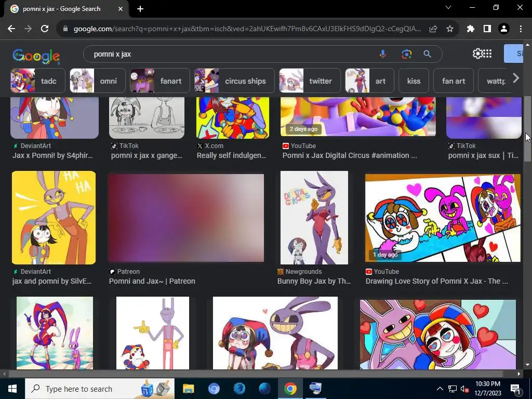Show more filter chips with right chevron
This screenshot has width=532, height=399.
pos(516,78)
